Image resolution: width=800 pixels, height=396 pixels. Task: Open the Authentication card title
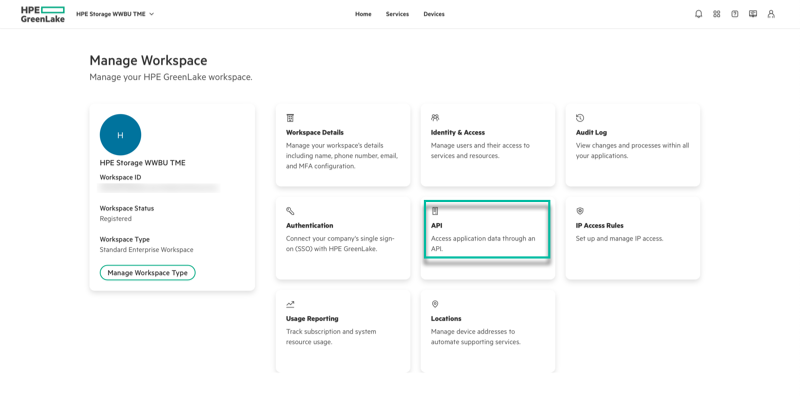[310, 226]
